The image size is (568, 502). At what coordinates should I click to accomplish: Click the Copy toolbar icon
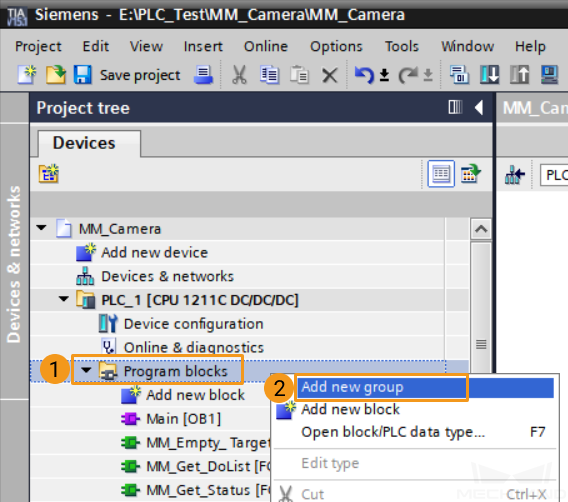pyautogui.click(x=269, y=75)
